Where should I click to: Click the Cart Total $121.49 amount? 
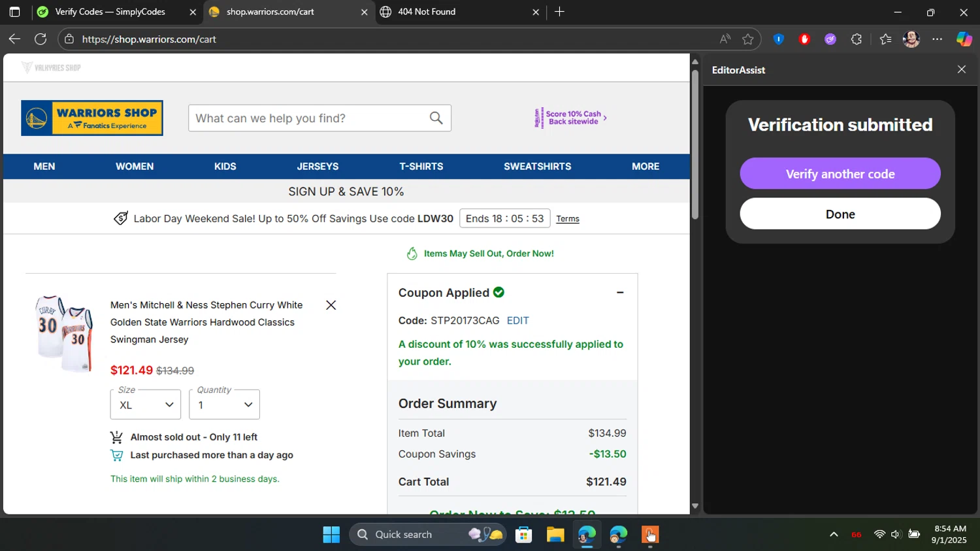tap(606, 482)
